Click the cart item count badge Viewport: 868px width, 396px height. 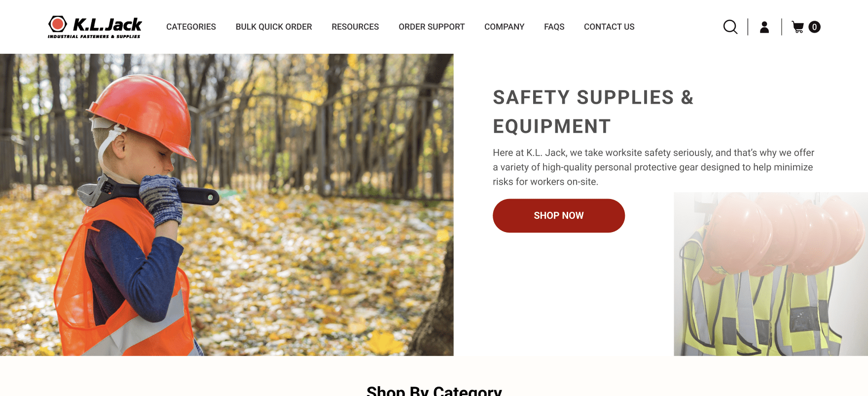pyautogui.click(x=815, y=27)
